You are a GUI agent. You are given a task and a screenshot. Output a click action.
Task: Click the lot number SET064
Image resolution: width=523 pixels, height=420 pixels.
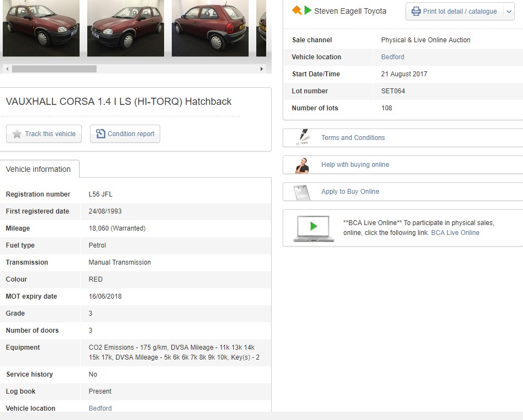click(393, 91)
